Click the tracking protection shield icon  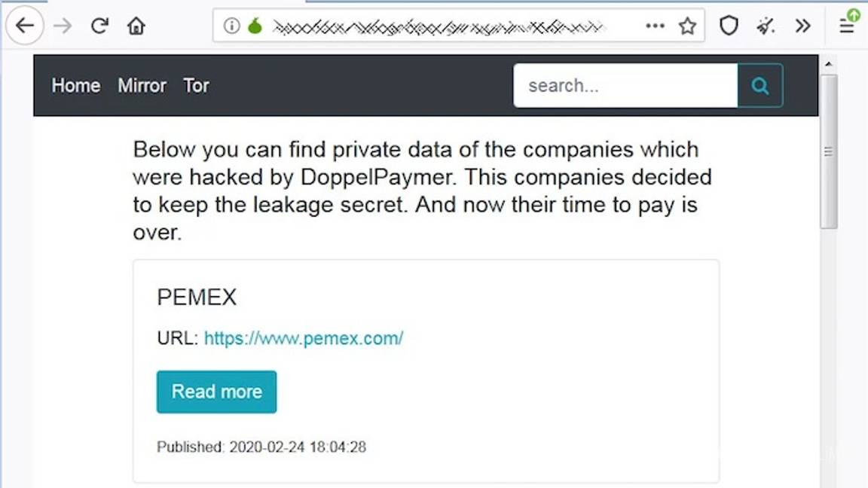729,25
